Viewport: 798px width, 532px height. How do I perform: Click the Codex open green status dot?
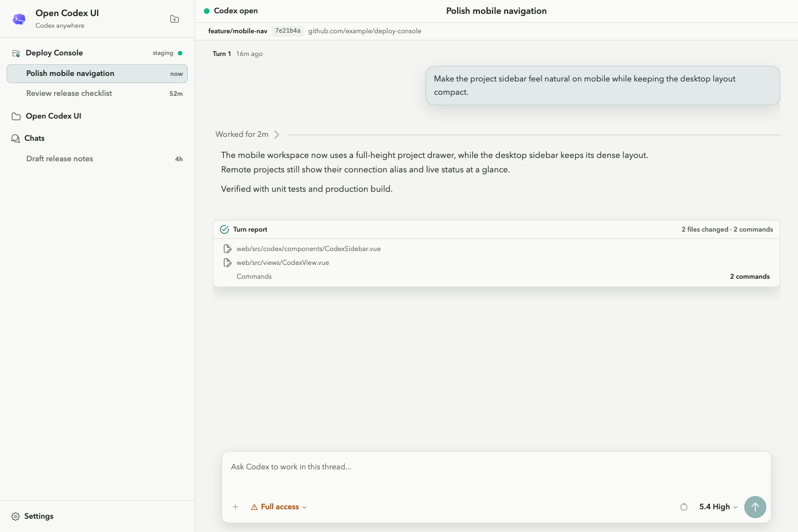[207, 11]
